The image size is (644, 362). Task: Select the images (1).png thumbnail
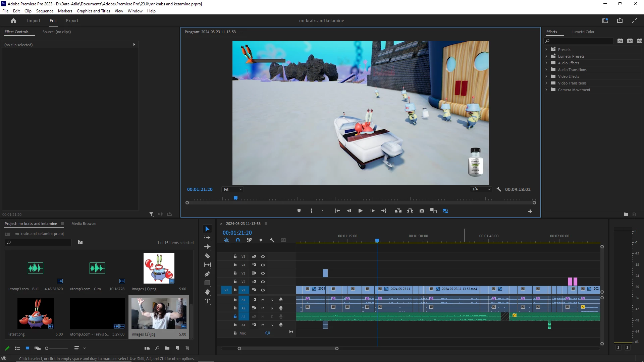tap(159, 268)
